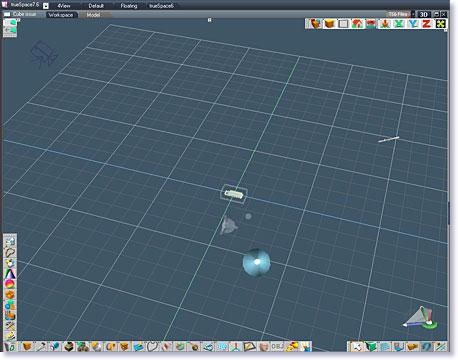The width and height of the screenshot is (458, 360).
Task: Click the Cube issue window title
Action: [x=24, y=14]
